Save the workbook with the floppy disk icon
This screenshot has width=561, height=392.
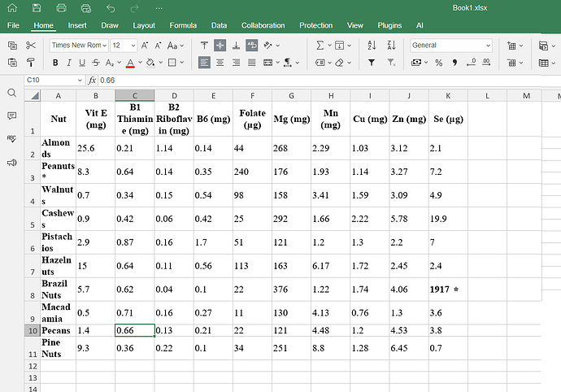coord(37,8)
